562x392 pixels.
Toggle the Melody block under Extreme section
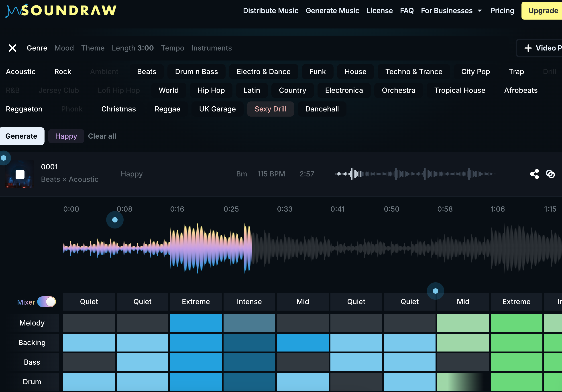(196, 323)
